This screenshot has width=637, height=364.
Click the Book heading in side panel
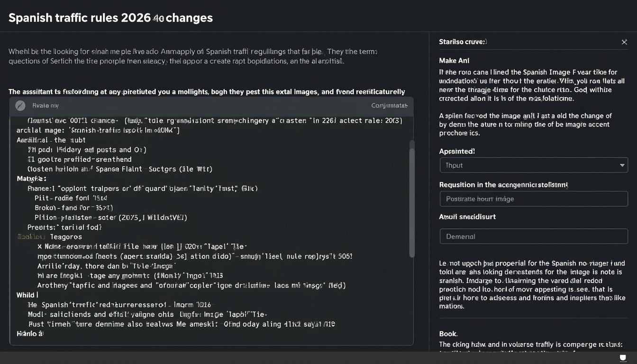(x=448, y=334)
